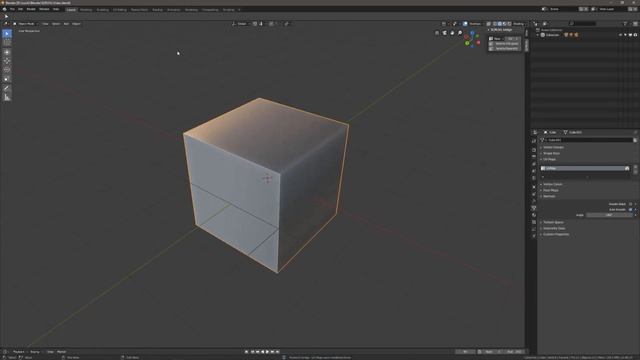Click the hand pan view icon
640x360 pixels.
(x=452, y=33)
